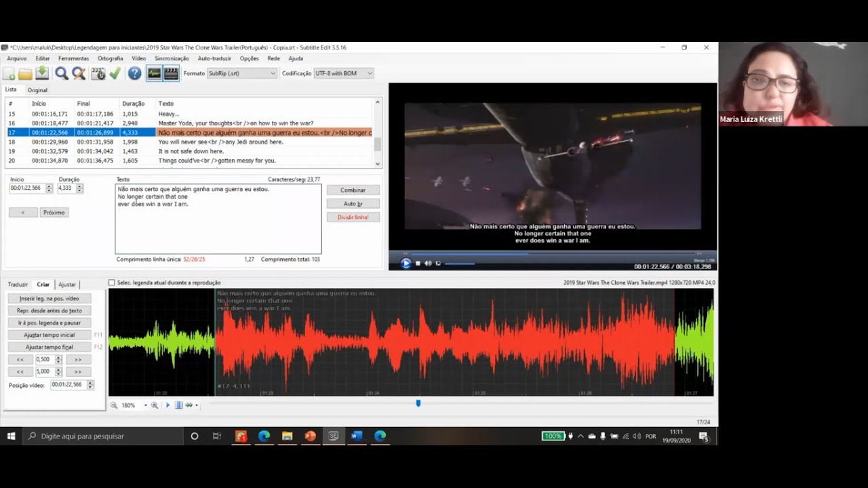The image size is (868, 488).
Task: Click the Combinar button
Action: tap(353, 190)
